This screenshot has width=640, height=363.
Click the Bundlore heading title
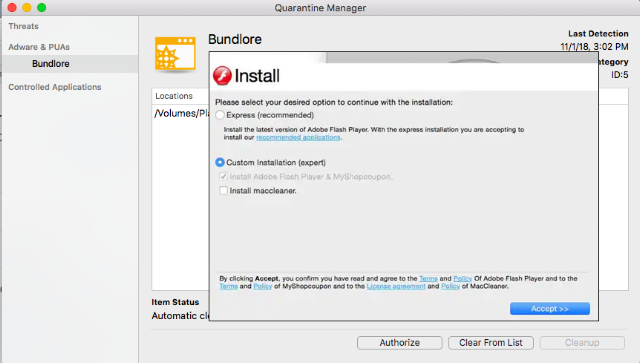tap(235, 39)
